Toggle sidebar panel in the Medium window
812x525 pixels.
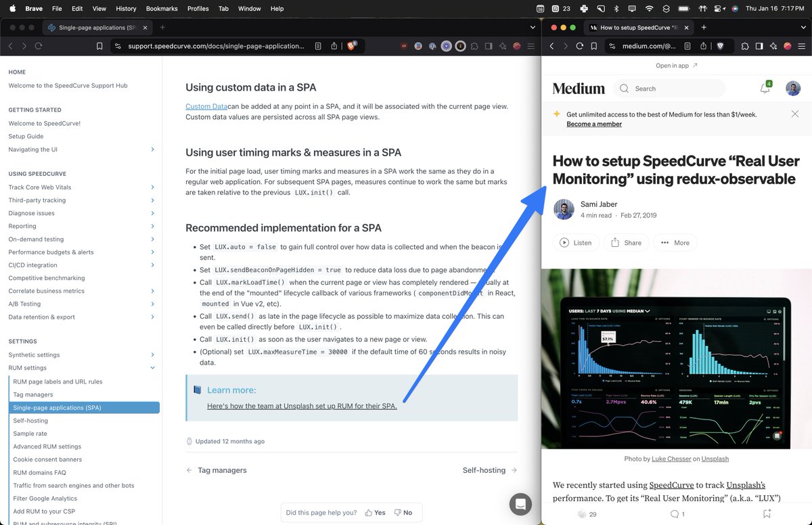759,46
